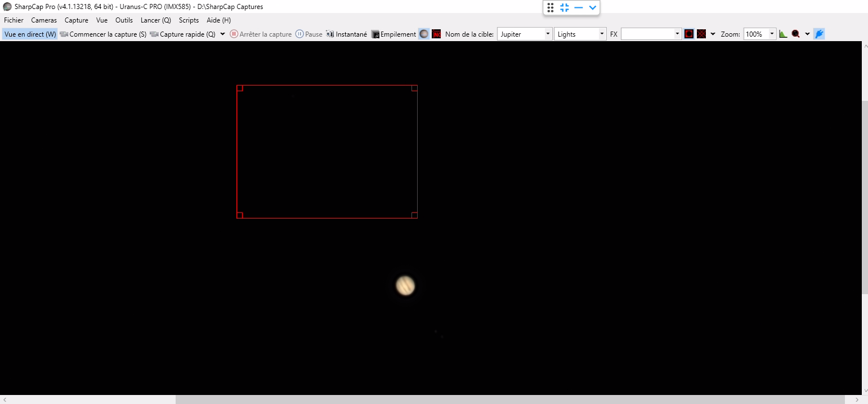868x404 pixels.
Task: Open the Capture menu
Action: tap(77, 20)
